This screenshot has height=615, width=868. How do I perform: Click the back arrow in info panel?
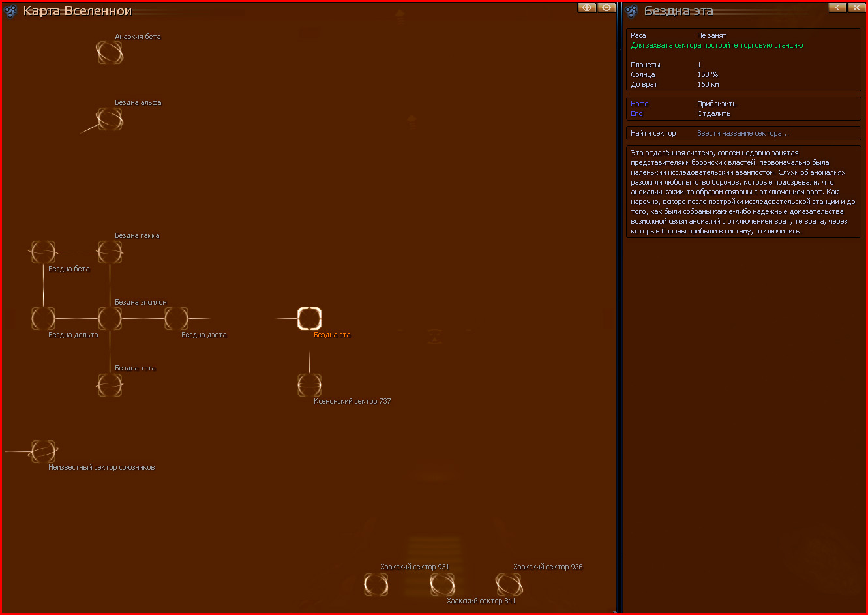[837, 7]
